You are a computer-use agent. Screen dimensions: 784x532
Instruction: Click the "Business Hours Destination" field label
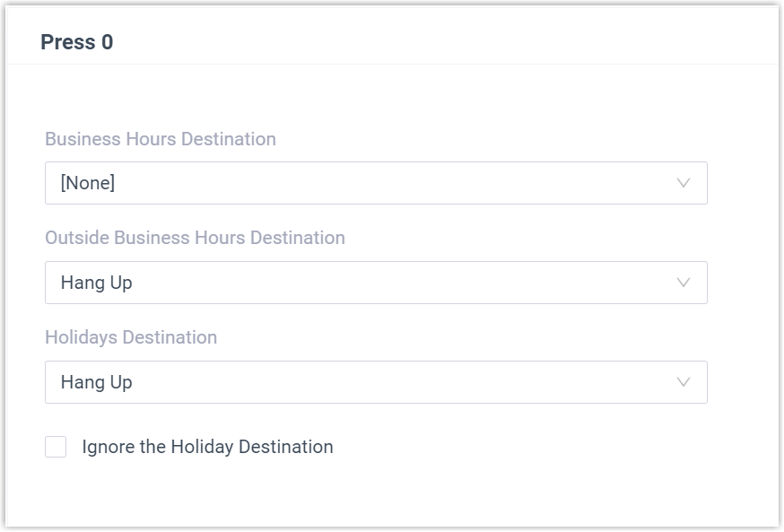161,139
